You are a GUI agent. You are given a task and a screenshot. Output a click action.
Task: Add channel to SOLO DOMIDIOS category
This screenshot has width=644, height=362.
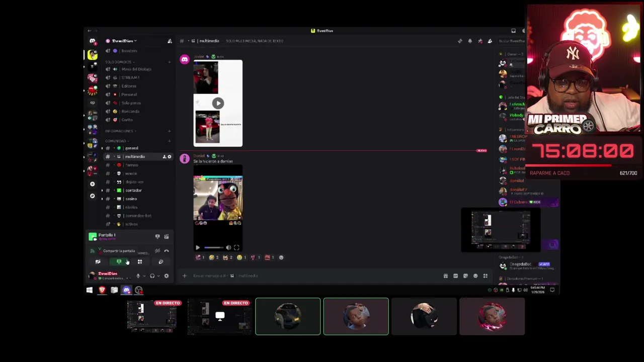[x=169, y=62]
